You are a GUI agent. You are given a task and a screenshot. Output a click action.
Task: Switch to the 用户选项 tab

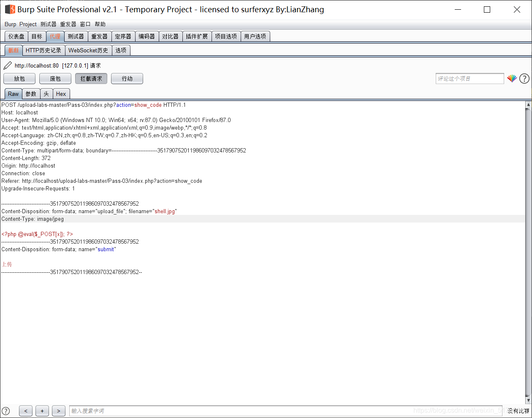[255, 36]
